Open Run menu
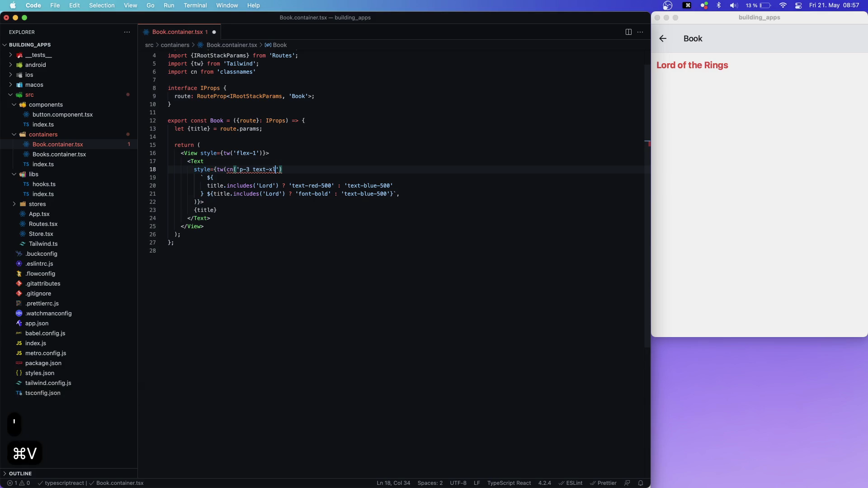868x488 pixels. coord(169,5)
